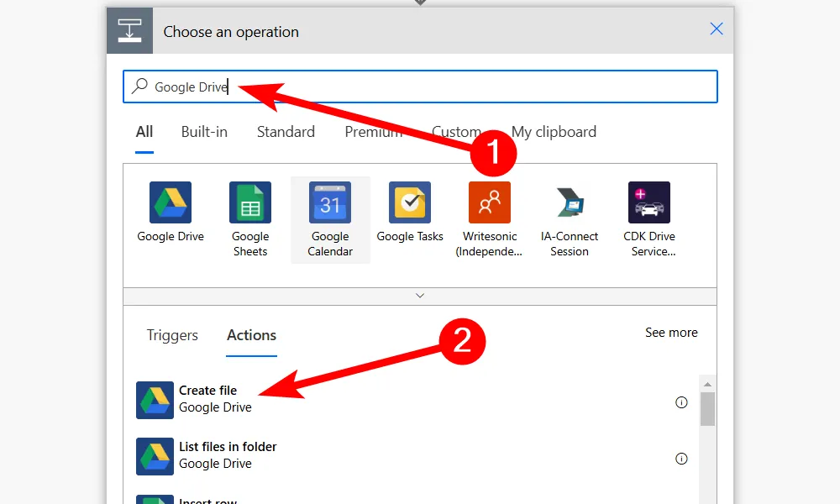The width and height of the screenshot is (840, 504).
Task: Open the My clipboard tab
Action: coord(554,132)
